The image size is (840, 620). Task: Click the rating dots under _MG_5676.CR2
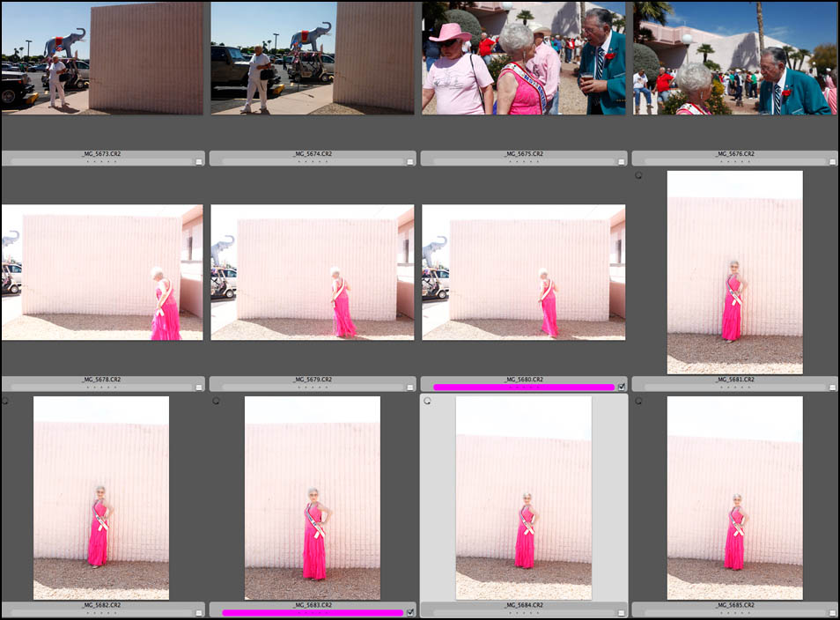click(x=734, y=161)
